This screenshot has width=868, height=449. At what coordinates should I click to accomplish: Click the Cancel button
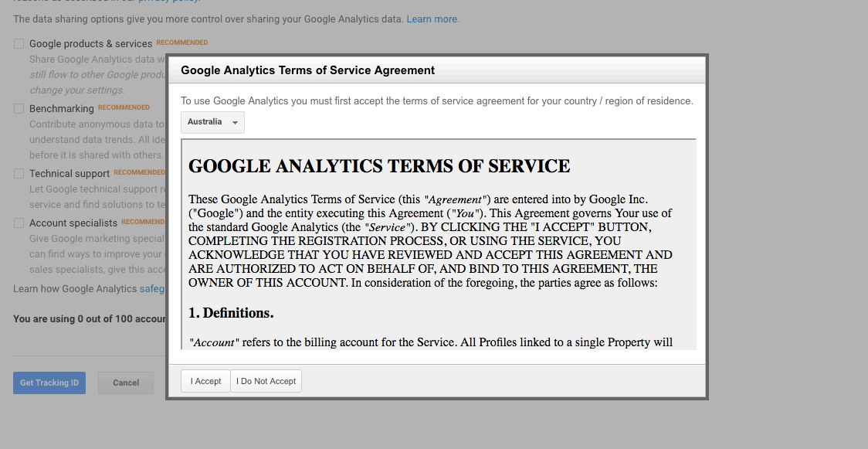(x=126, y=383)
